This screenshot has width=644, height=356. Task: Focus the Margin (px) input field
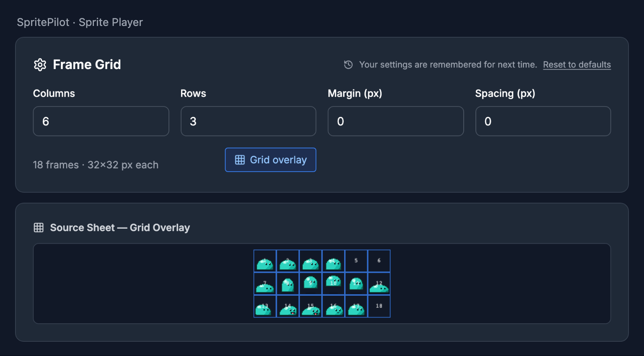pos(396,121)
